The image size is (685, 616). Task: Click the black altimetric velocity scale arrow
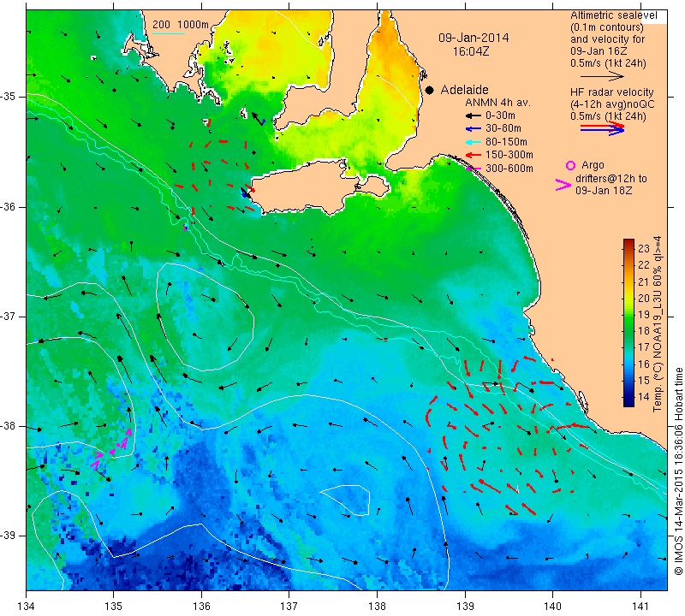coord(603,76)
